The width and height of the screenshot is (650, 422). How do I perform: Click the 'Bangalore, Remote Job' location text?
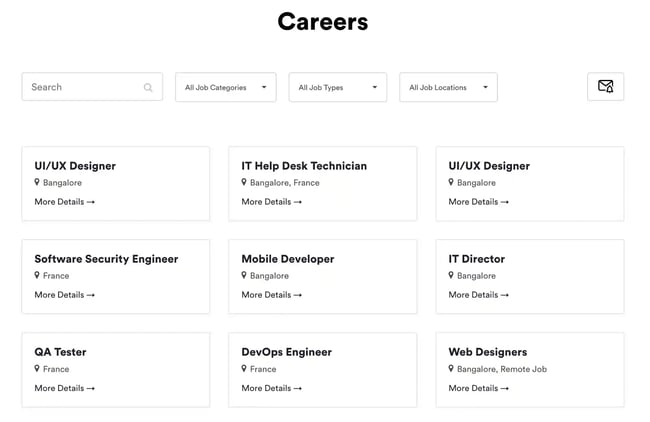click(502, 369)
